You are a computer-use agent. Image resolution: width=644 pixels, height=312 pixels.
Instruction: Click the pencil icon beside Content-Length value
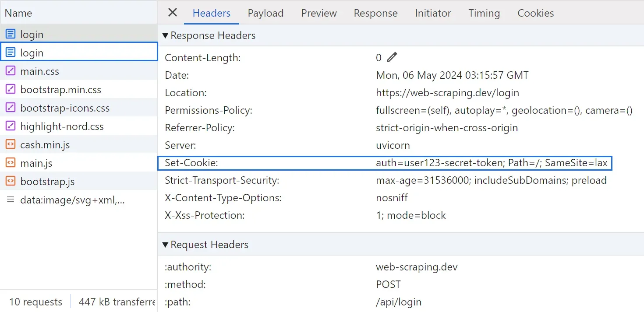click(x=392, y=56)
